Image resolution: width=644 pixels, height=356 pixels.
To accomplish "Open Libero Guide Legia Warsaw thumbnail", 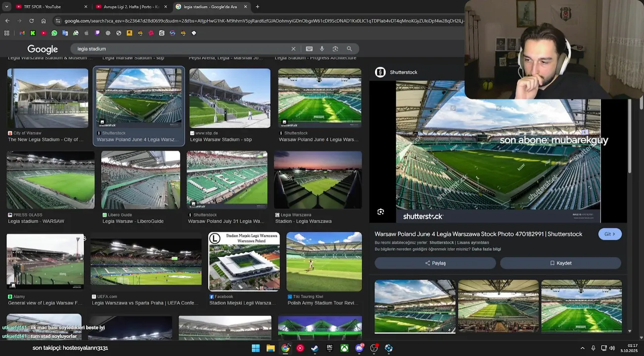I will (141, 180).
